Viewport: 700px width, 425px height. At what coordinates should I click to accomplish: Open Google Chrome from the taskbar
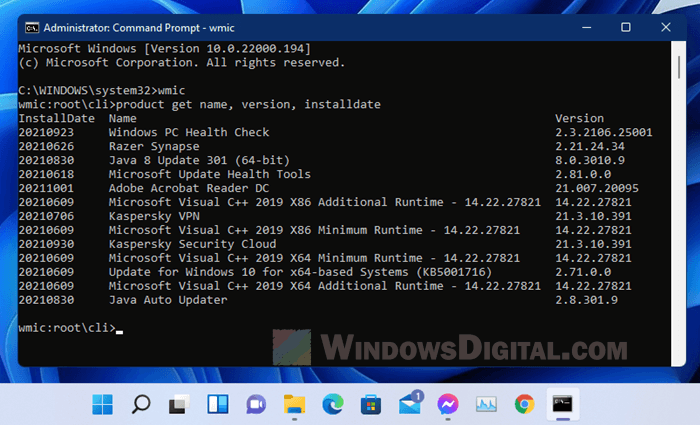(x=524, y=405)
